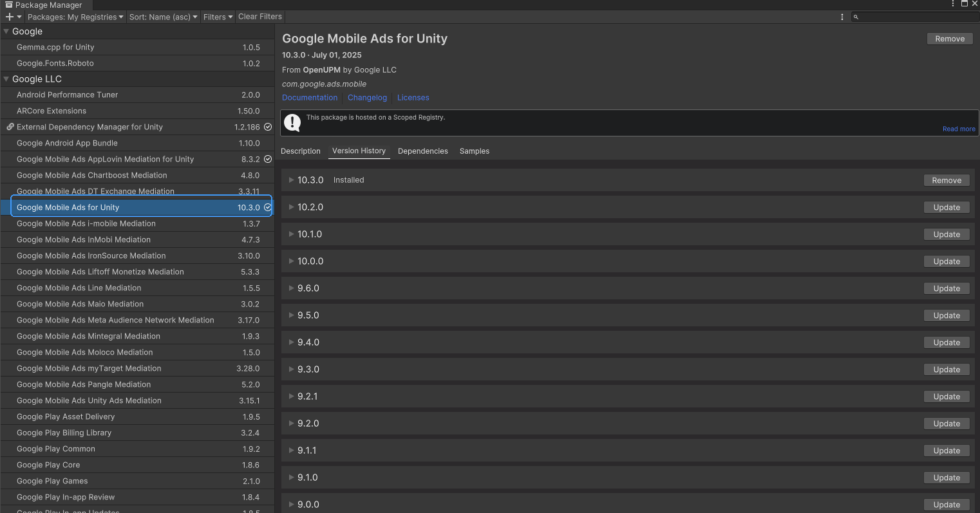Update to version 9.6.0

tap(947, 288)
